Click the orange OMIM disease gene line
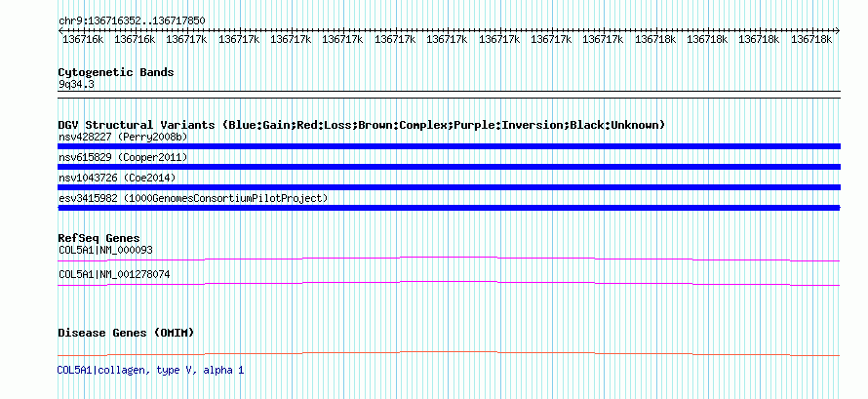Screen dimensions: 868x399 click(x=449, y=353)
